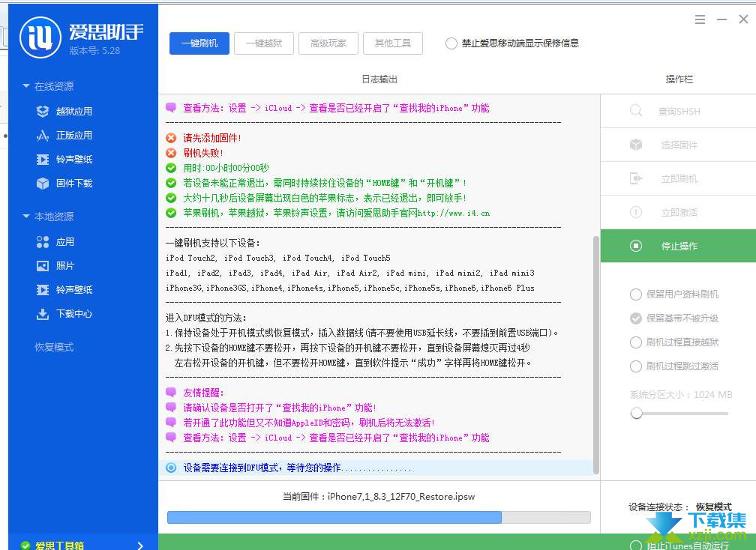Click the i4 爱思助手 logo
756x550 pixels.
(40, 37)
